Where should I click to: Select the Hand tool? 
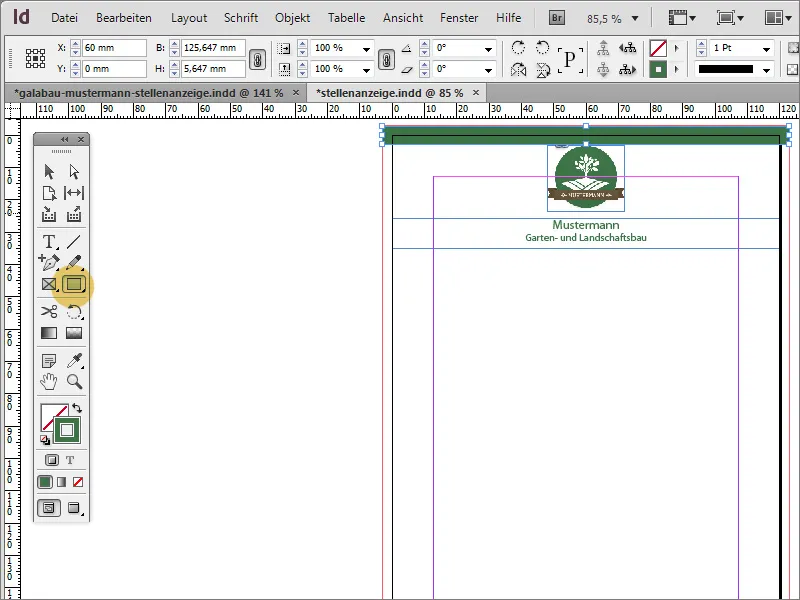pyautogui.click(x=49, y=382)
